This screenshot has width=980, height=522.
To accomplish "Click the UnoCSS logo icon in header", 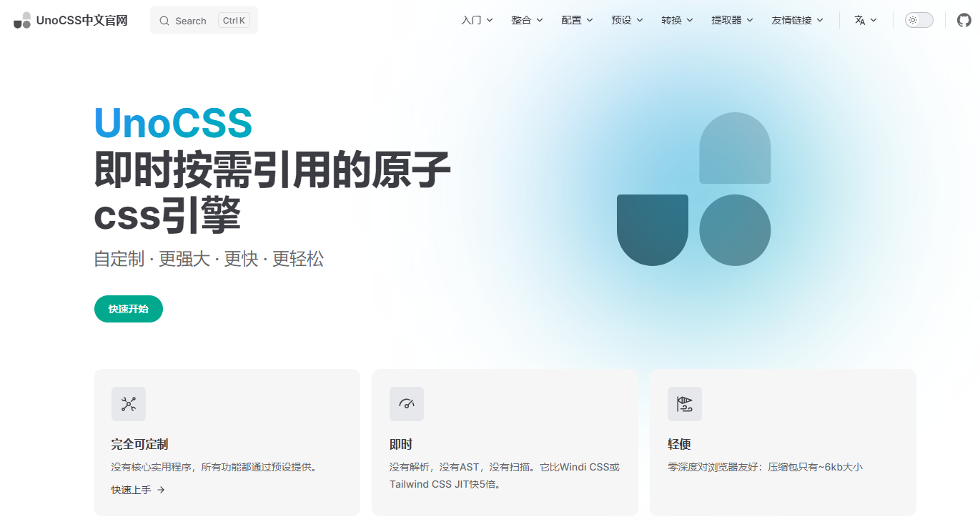I will click(22, 20).
